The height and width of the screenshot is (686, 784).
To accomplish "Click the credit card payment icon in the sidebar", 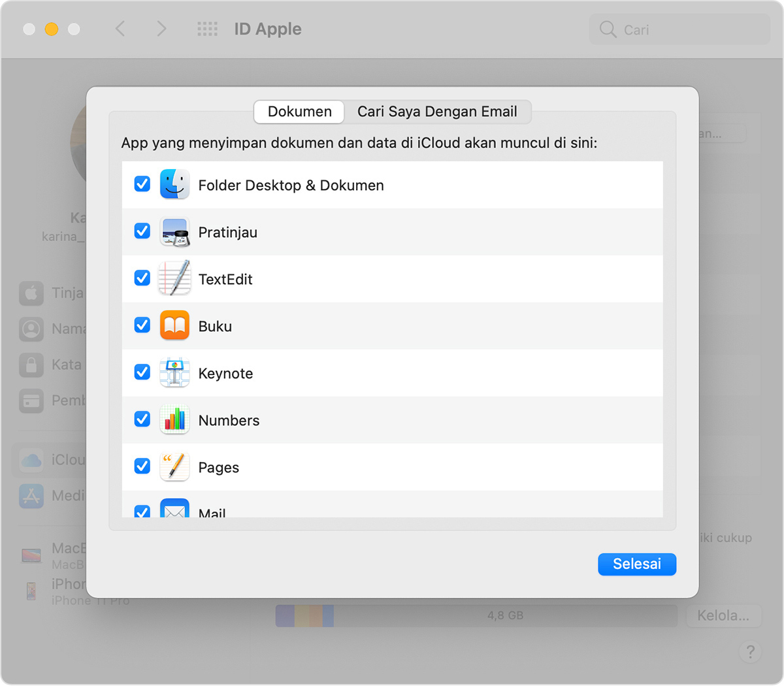I will pos(31,400).
